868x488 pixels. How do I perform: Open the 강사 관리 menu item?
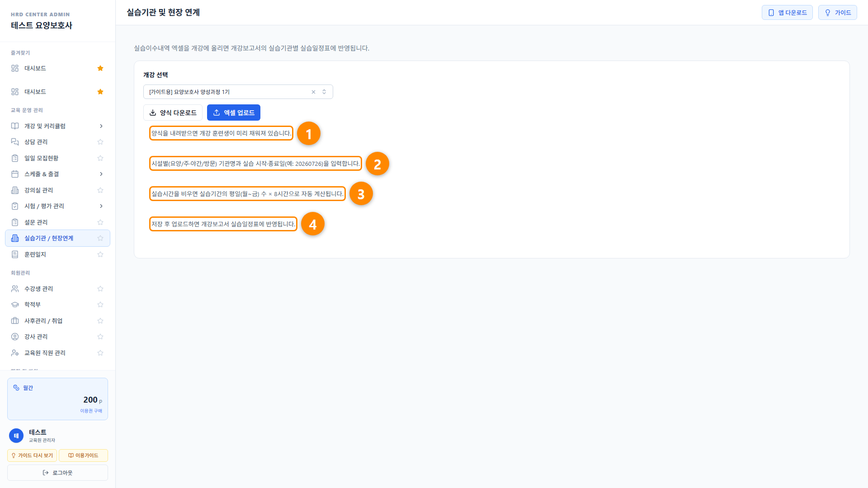tap(57, 337)
